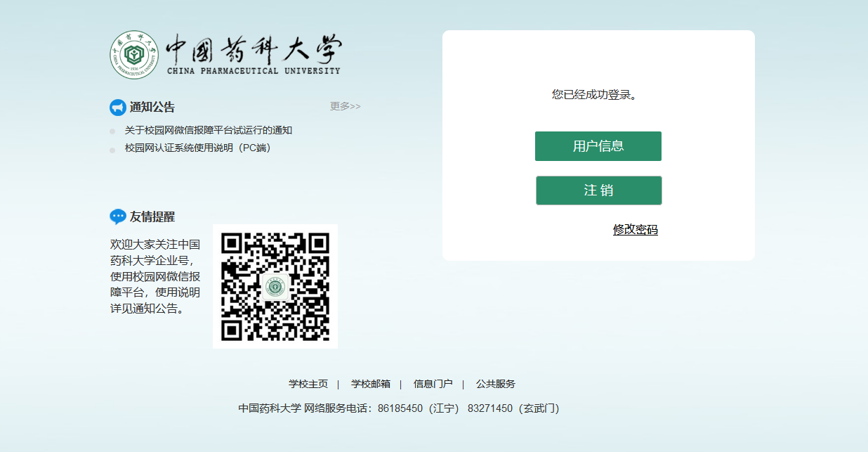Click the bullet before 关于校园网微信保障平台 notice
Screen dimensions: 868x452
pyautogui.click(x=112, y=131)
